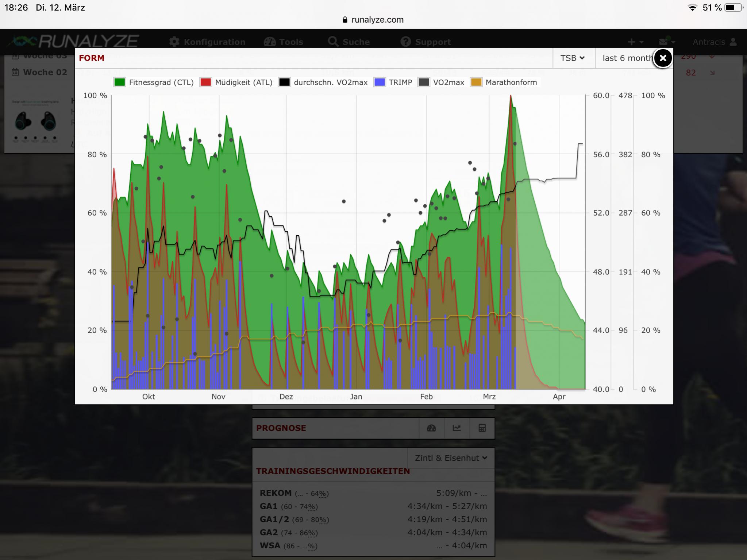Toggle Fitnessgrad (CTL) legend entry
This screenshot has height=560, width=747.
point(161,82)
